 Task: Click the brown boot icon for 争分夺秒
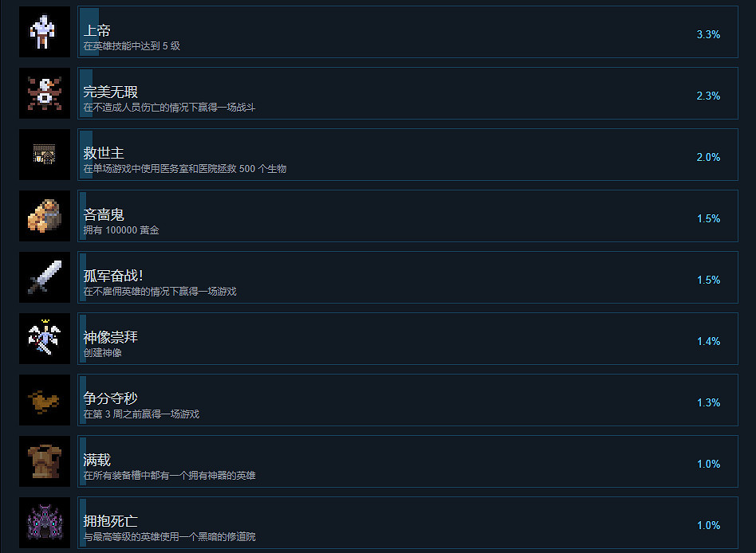pos(45,400)
